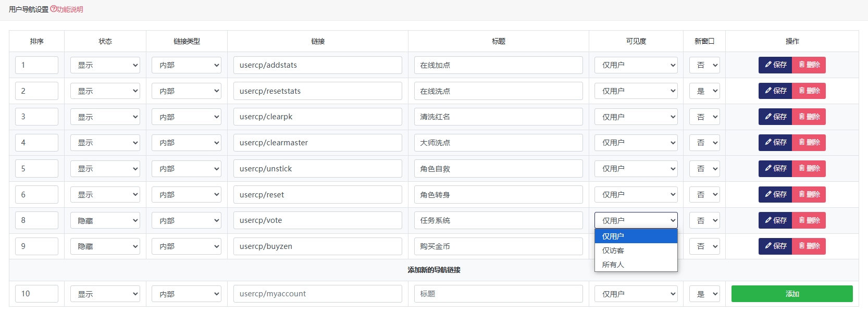
Task: Delete the usercp/reset 角色转身 row
Action: pyautogui.click(x=809, y=195)
